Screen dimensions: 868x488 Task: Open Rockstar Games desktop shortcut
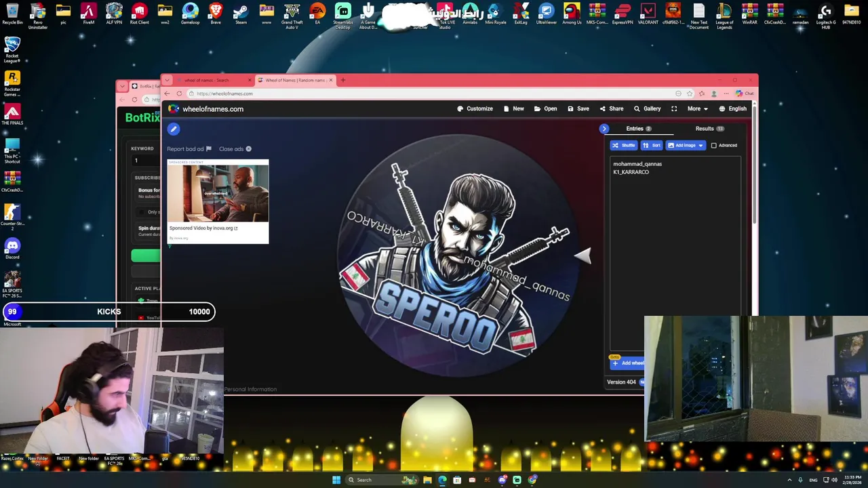pyautogui.click(x=12, y=84)
